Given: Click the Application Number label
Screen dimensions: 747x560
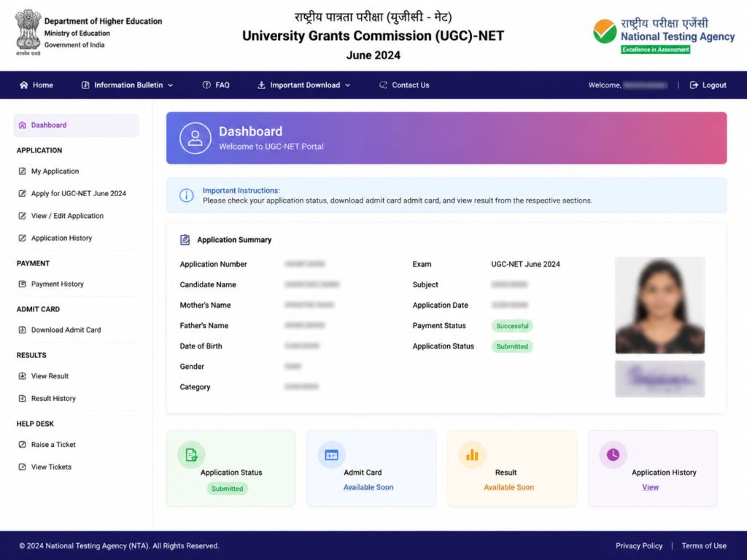Looking at the screenshot, I should pos(214,264).
